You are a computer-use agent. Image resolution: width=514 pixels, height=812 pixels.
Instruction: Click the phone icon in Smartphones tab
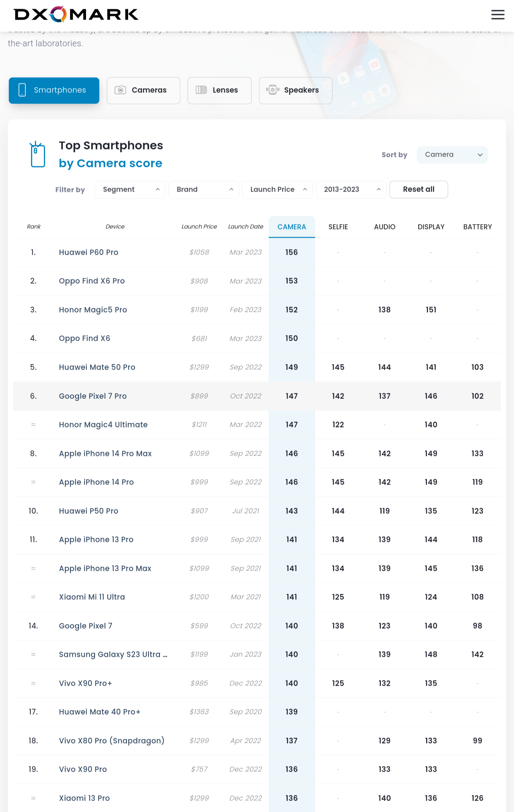[x=22, y=90]
